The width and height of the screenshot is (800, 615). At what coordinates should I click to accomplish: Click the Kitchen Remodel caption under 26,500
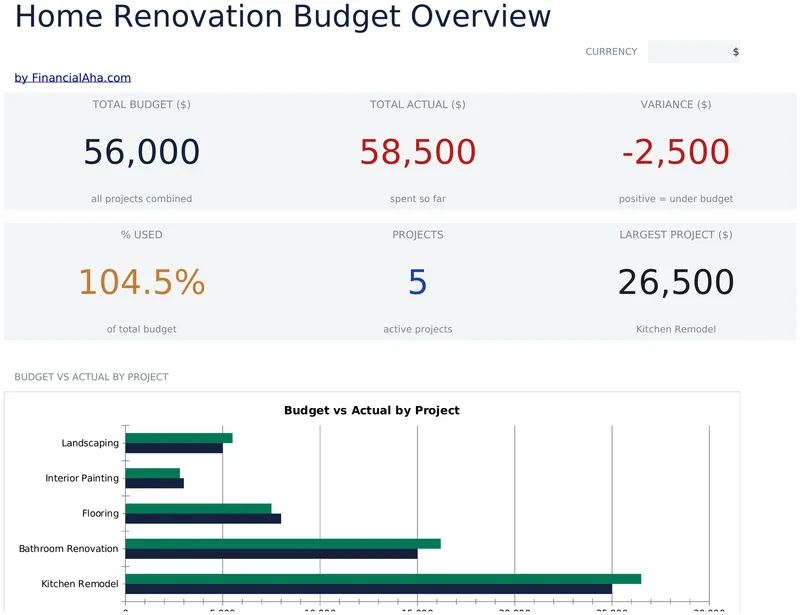click(x=676, y=329)
